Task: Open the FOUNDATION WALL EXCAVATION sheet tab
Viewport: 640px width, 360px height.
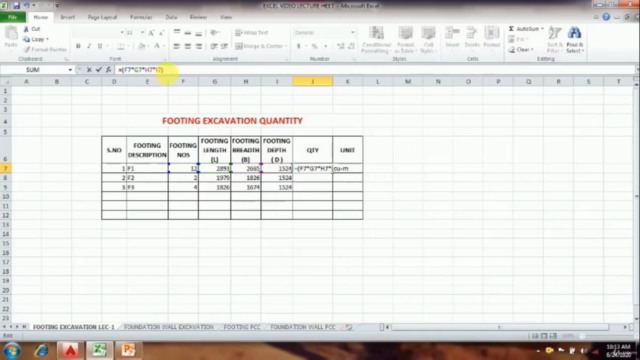Action: [x=169, y=327]
